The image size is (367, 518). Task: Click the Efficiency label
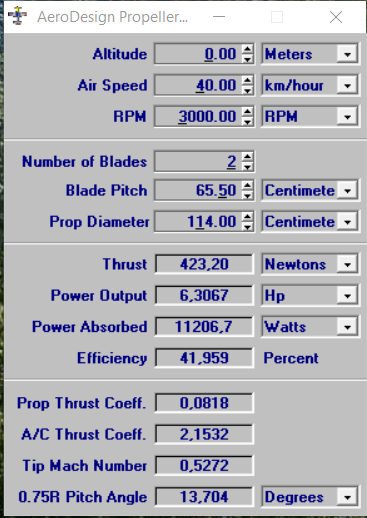click(x=112, y=358)
